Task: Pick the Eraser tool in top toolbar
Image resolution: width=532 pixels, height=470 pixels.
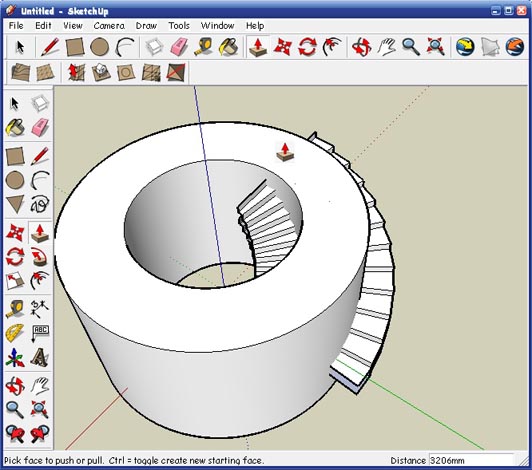Action: 179,47
